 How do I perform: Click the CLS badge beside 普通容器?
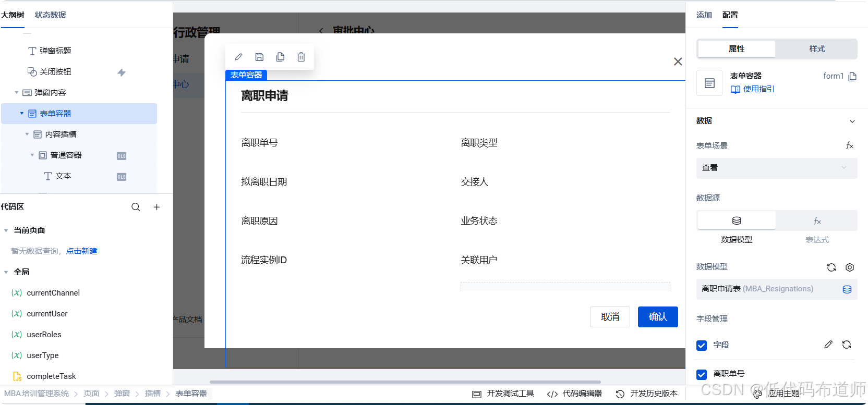[x=122, y=156]
